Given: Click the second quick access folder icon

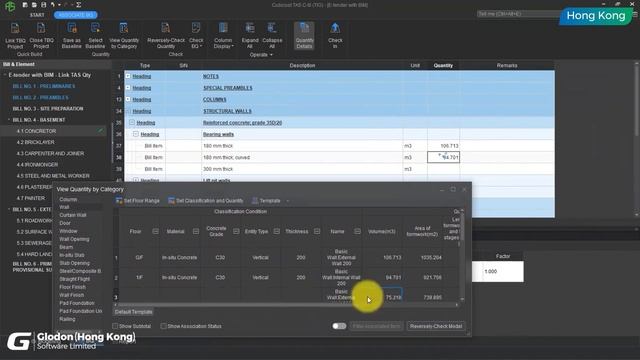Looking at the screenshot, I should (x=34, y=5).
